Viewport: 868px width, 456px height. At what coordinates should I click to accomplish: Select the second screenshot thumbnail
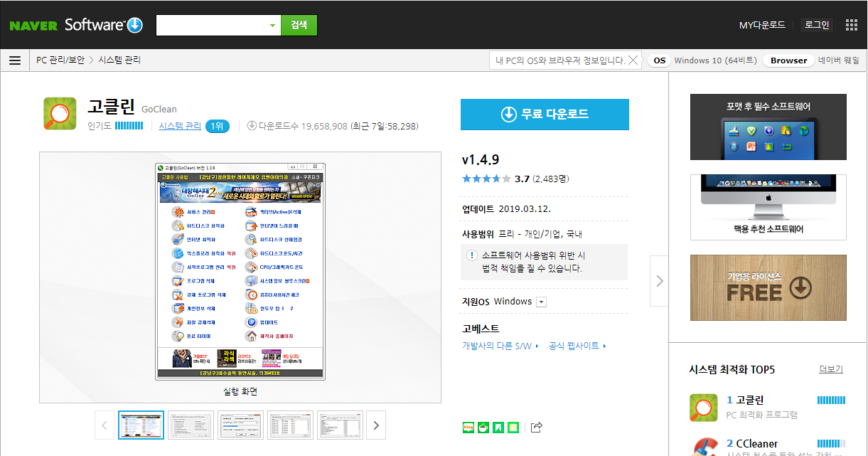[x=191, y=425]
